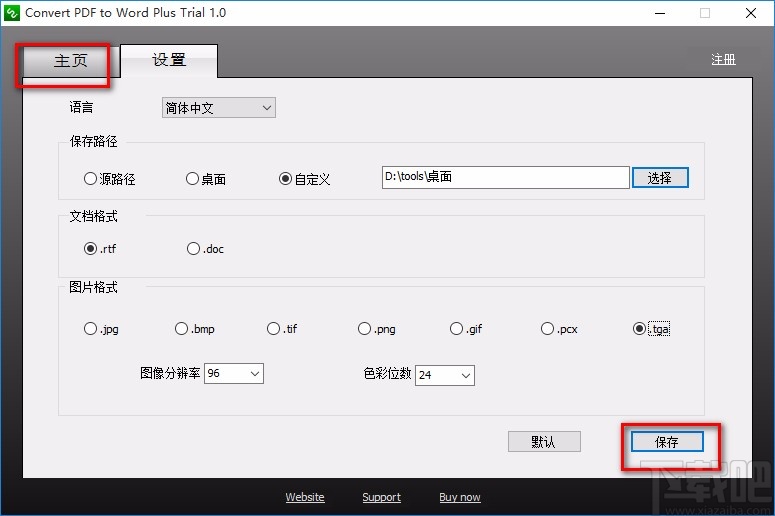Choose the .gif image format
Viewport: 775px width, 516px height.
[466, 329]
